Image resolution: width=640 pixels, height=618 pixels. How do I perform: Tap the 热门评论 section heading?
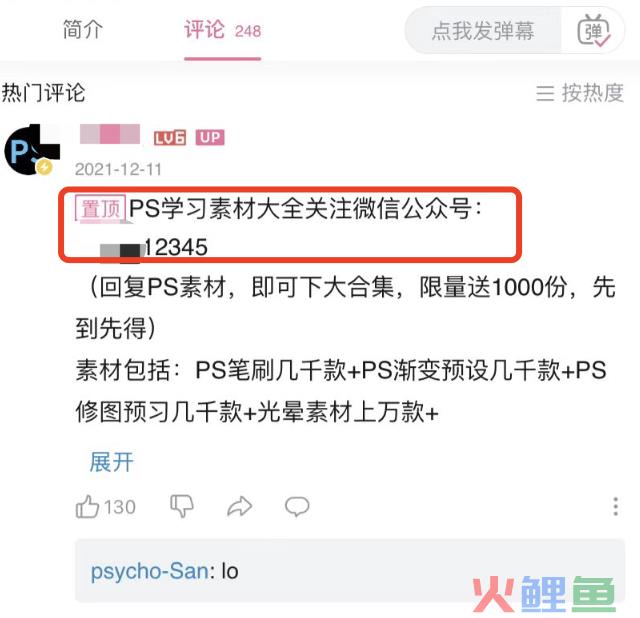point(43,93)
